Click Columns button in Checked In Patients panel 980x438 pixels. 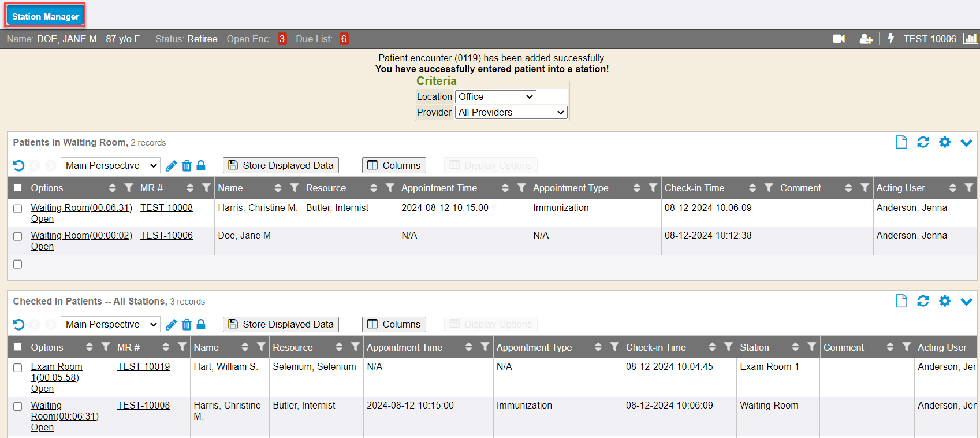click(x=394, y=325)
